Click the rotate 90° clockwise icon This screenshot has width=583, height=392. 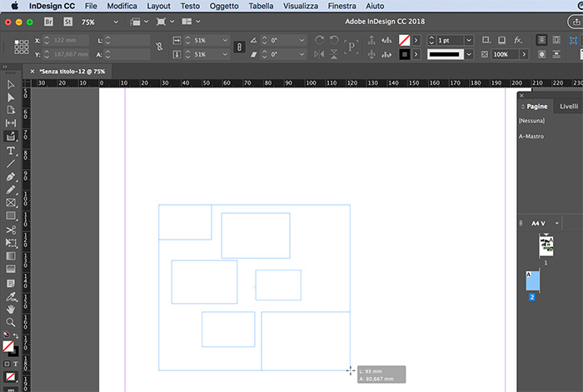319,40
